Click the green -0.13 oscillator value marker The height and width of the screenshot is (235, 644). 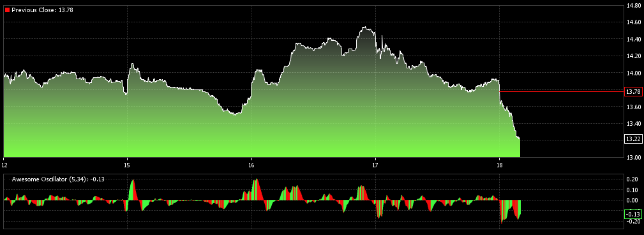click(x=633, y=214)
